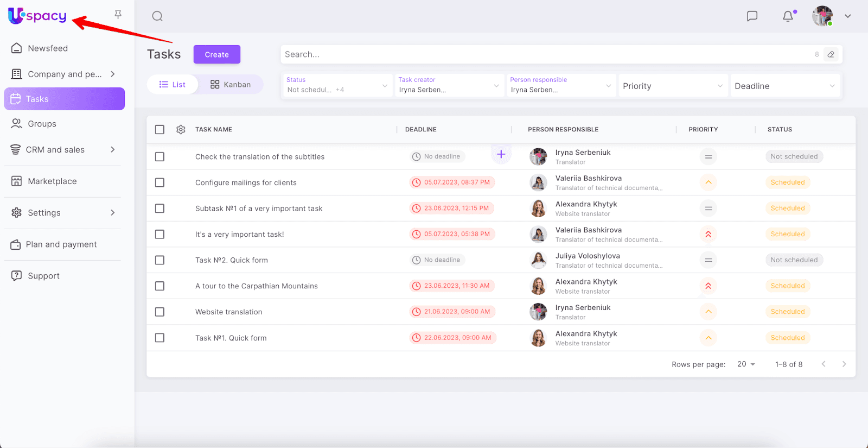The height and width of the screenshot is (448, 868).
Task: Sort by the TASK NAME column header
Action: pyautogui.click(x=214, y=129)
